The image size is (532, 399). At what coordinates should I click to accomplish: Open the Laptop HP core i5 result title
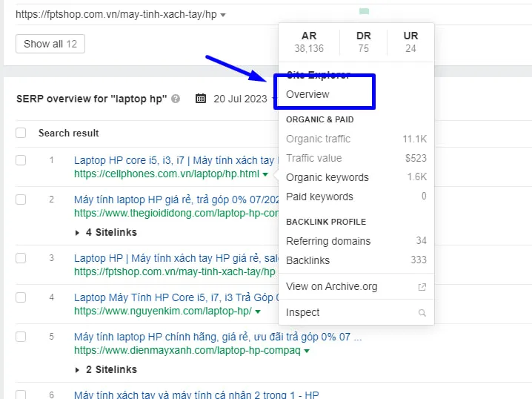tap(175, 160)
